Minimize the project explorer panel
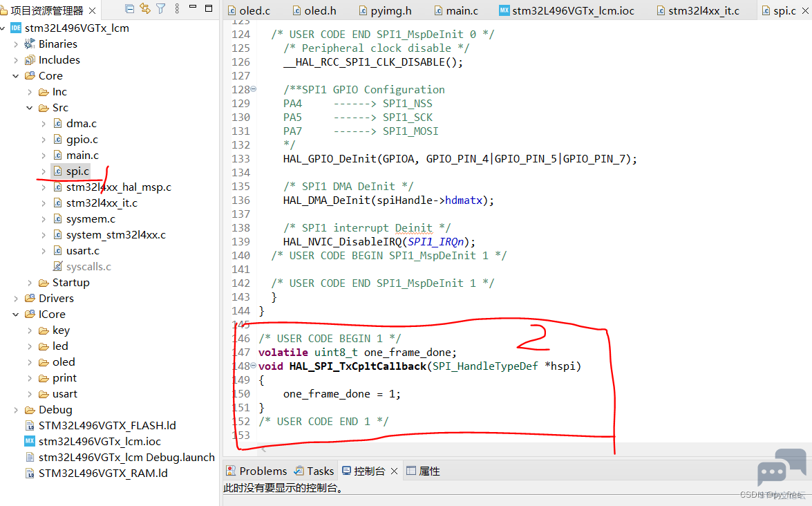 (193, 7)
